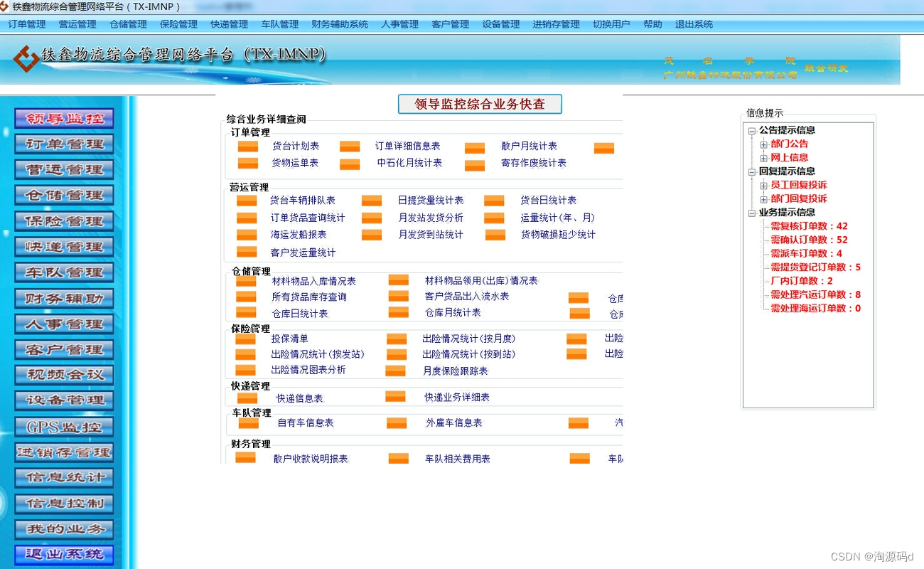Click the orange icon beside 投保清单
Image resolution: width=924 pixels, height=569 pixels.
pos(245,339)
